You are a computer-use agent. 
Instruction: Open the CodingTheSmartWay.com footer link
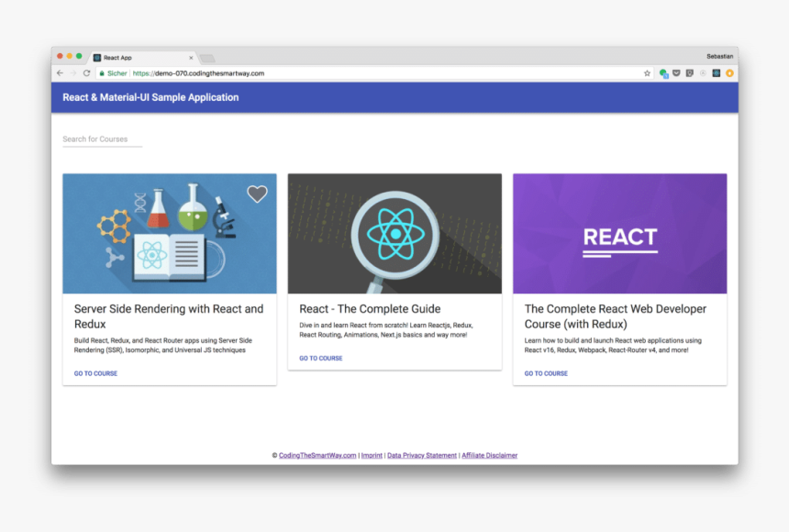point(317,456)
